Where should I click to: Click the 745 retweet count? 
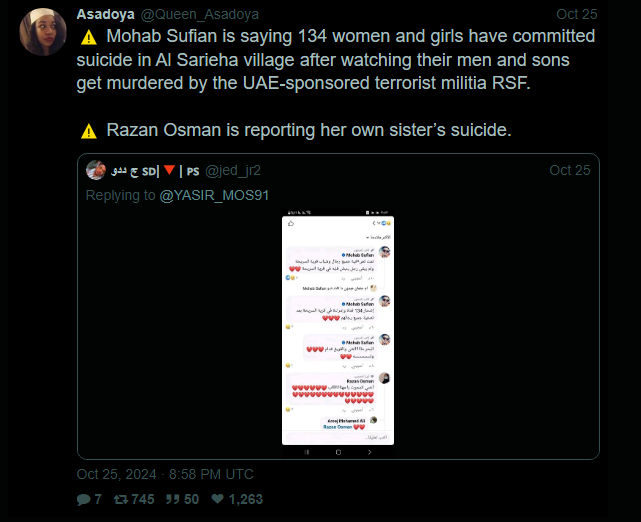pyautogui.click(x=143, y=499)
